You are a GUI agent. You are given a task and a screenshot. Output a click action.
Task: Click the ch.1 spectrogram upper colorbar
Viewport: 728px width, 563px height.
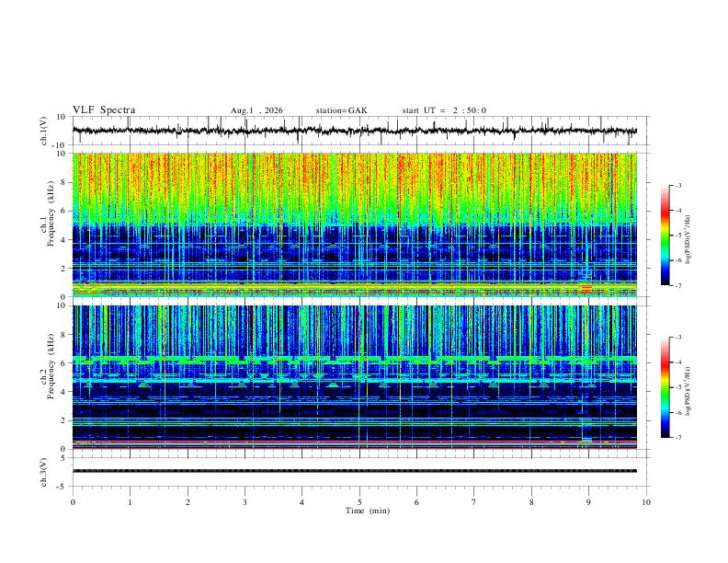point(665,236)
